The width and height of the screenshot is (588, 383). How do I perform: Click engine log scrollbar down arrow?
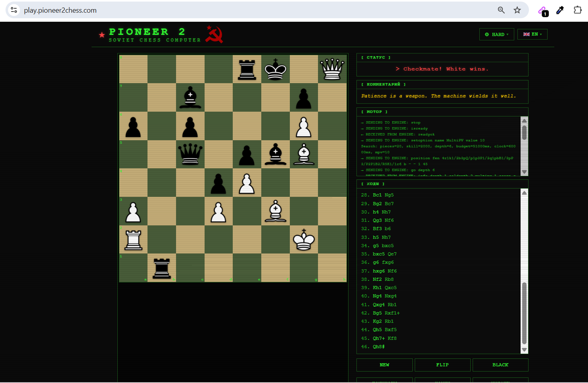524,172
